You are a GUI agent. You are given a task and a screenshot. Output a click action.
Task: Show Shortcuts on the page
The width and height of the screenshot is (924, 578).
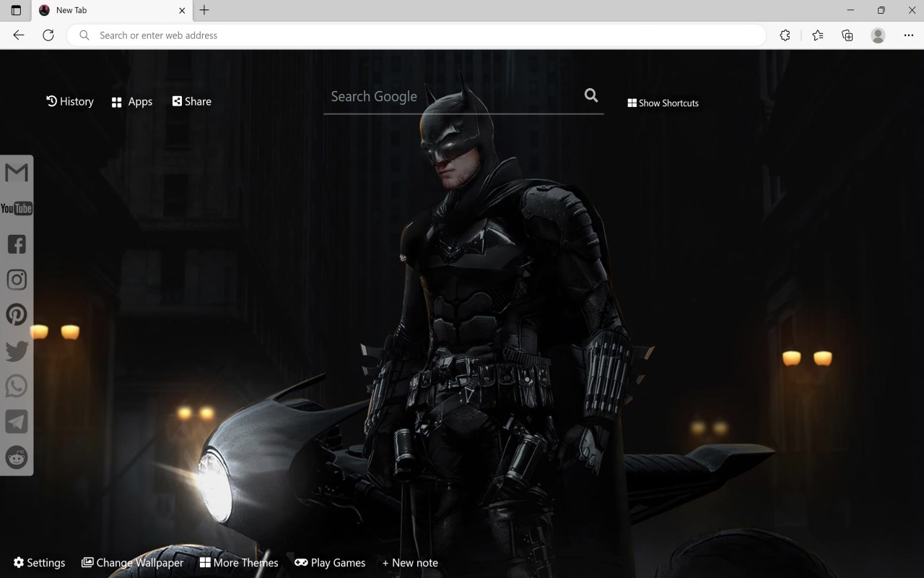tap(663, 103)
